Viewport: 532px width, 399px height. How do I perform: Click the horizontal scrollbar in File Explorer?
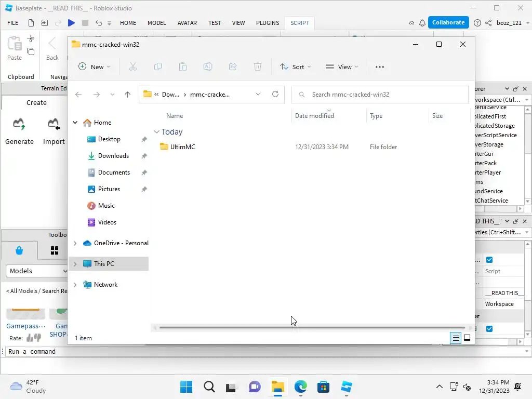click(312, 328)
